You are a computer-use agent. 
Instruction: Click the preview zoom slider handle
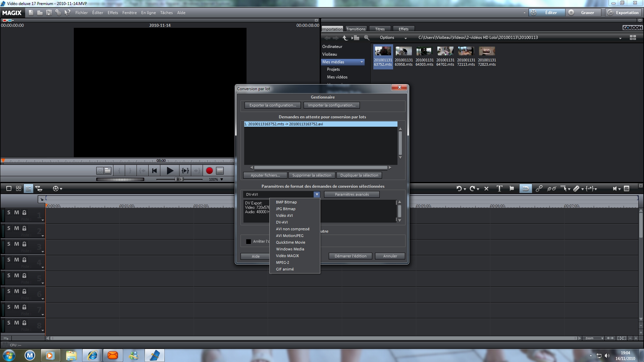pyautogui.click(x=179, y=179)
